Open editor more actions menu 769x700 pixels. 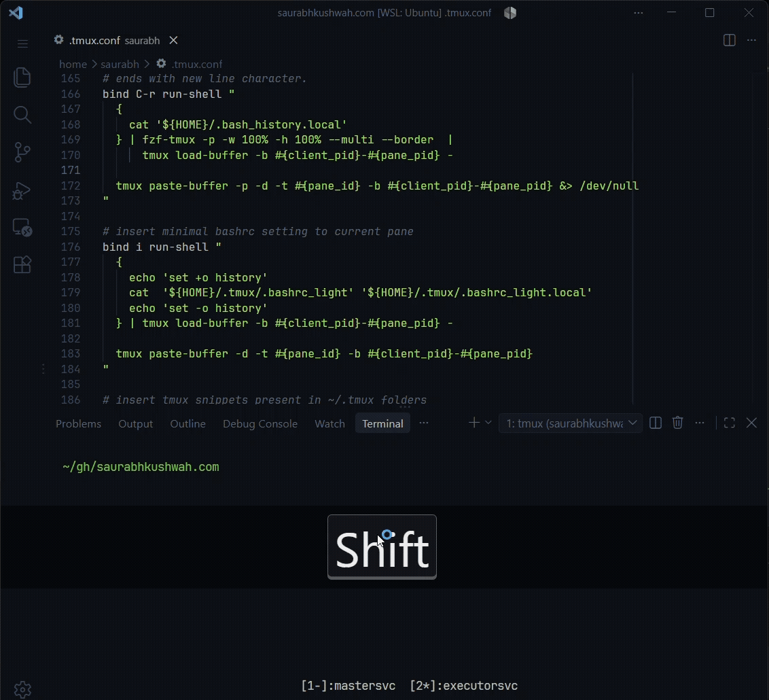[751, 40]
